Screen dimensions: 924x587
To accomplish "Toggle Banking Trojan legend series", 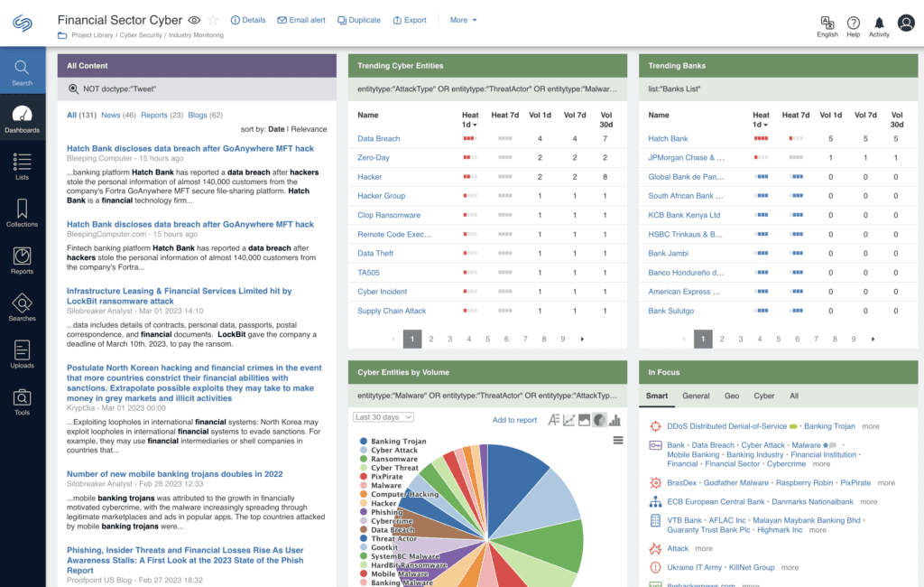I will 393,442.
